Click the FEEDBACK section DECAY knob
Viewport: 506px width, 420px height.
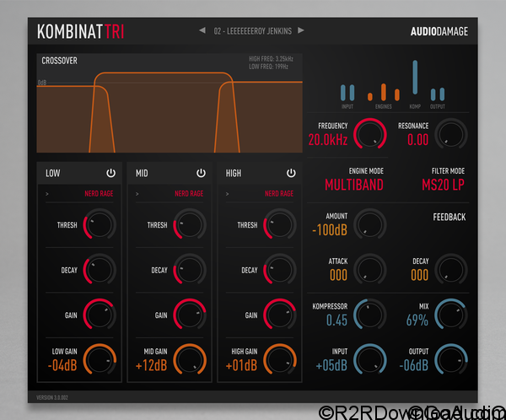point(451,270)
